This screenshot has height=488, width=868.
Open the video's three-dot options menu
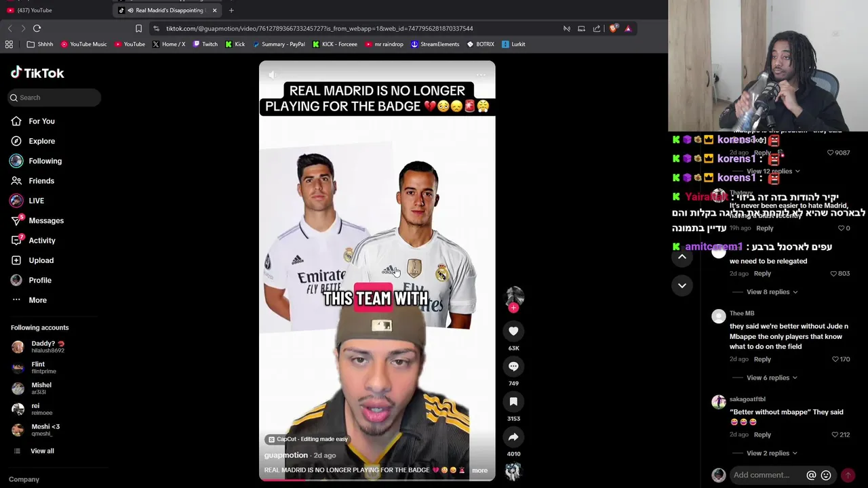click(481, 75)
